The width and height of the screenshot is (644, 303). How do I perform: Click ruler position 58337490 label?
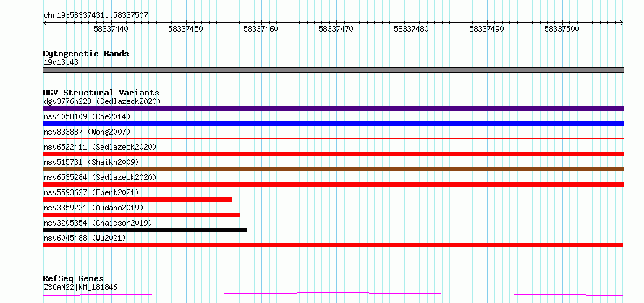point(486,29)
